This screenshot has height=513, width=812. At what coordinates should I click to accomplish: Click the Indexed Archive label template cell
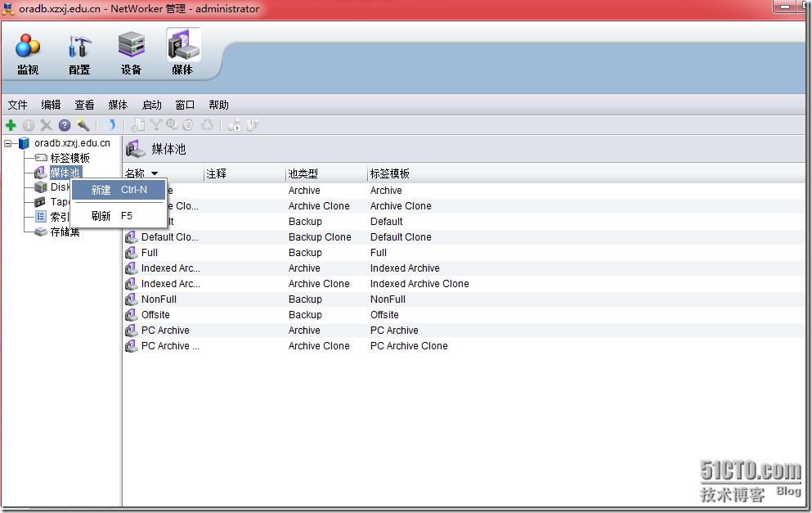(405, 268)
